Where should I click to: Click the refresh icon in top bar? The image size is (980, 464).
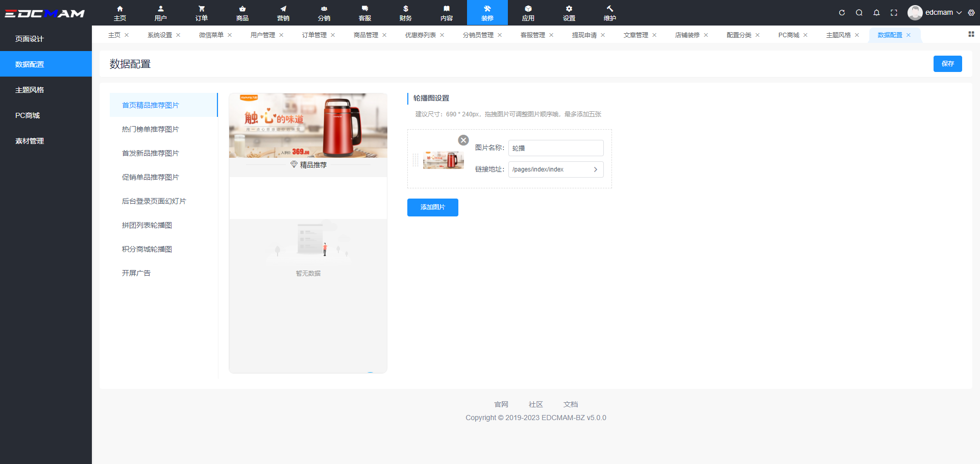pyautogui.click(x=842, y=13)
